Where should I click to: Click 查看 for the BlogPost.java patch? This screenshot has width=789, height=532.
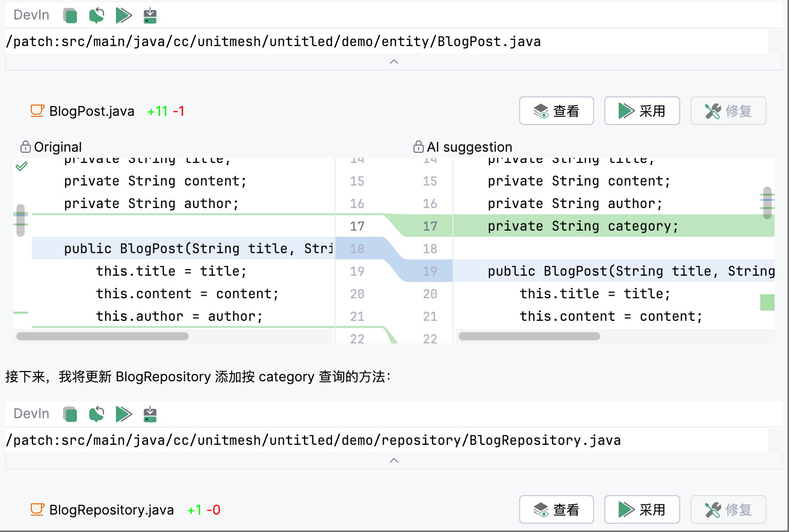(557, 111)
